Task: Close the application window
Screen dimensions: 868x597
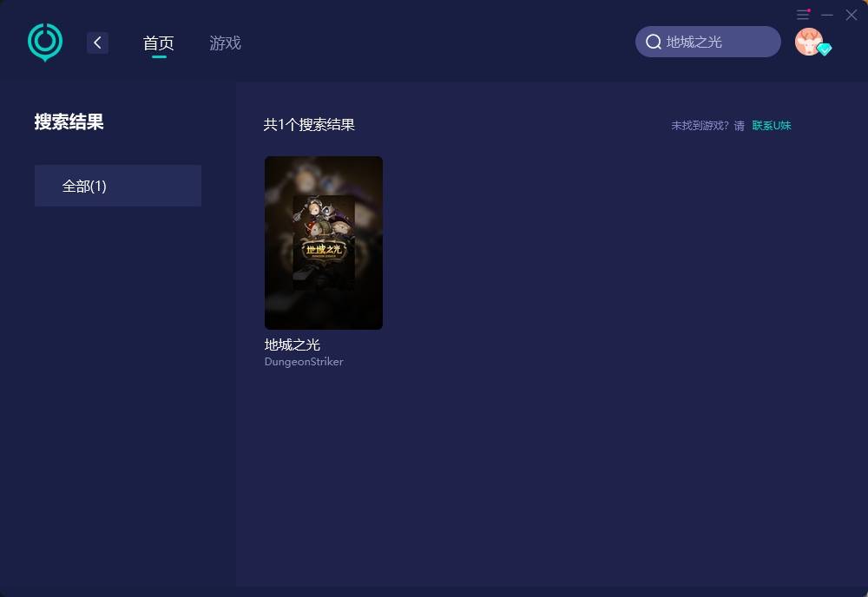Action: (852, 15)
